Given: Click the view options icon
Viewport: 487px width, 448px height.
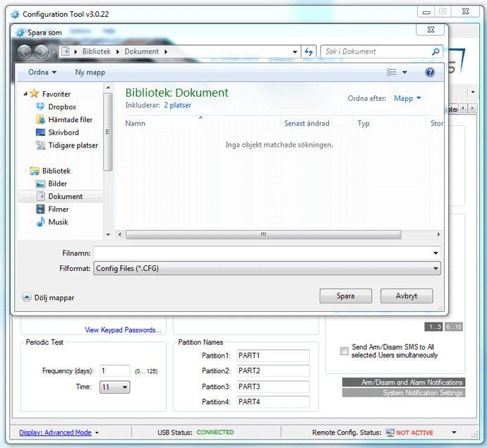Looking at the screenshot, I should [x=392, y=72].
